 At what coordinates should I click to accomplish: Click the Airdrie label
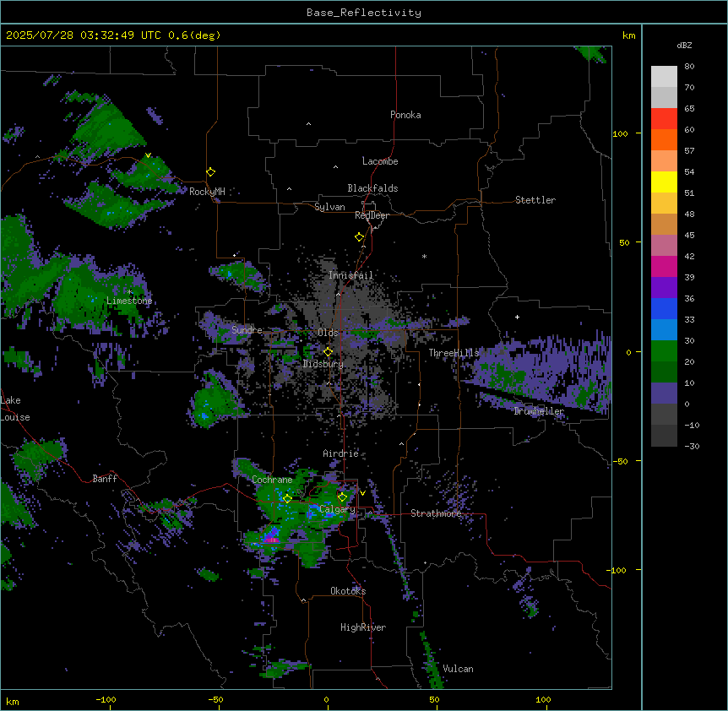(x=341, y=453)
